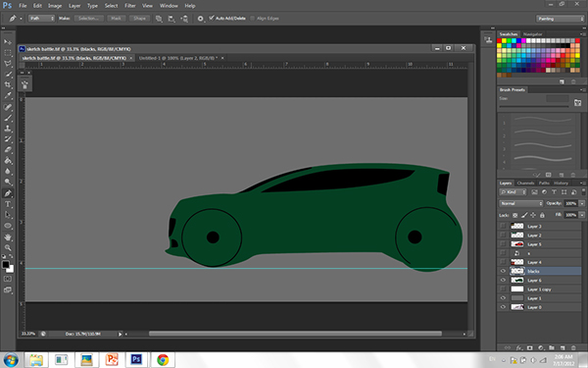This screenshot has height=368, width=588.
Task: Select the Healing Brush tool
Action: (x=8, y=107)
